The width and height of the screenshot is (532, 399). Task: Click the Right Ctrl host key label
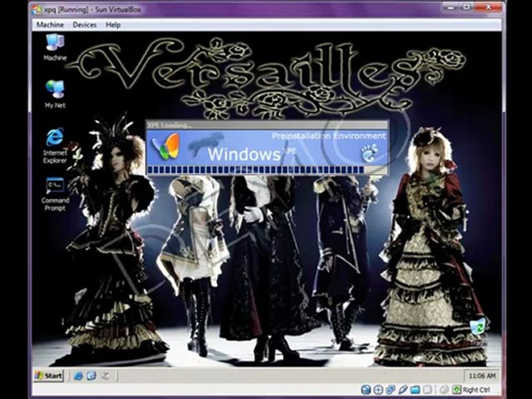(477, 390)
